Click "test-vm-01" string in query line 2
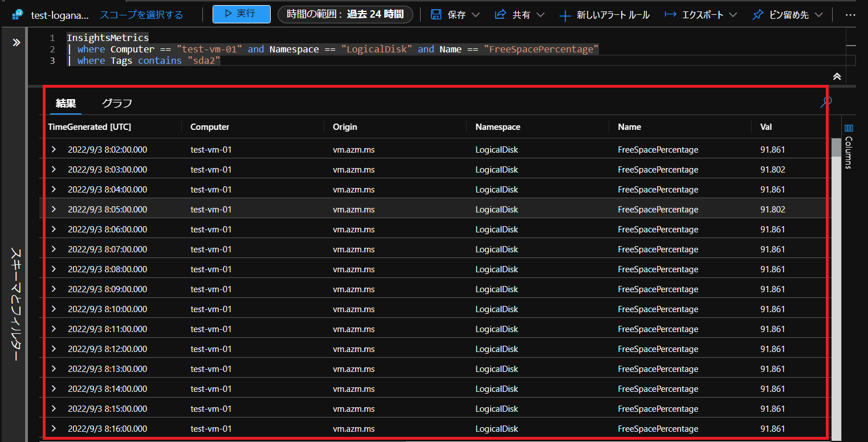The image size is (868, 442). 210,49
